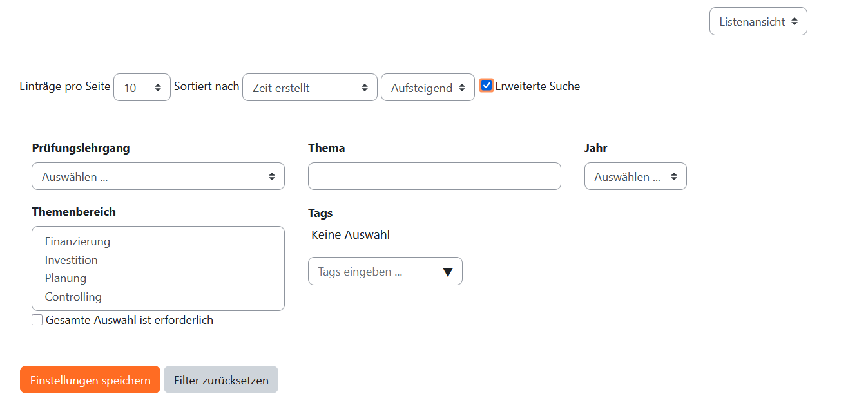Viewport: 868px width, 405px height.
Task: Select Finanzierung in the Themenbereich list
Action: pyautogui.click(x=77, y=241)
